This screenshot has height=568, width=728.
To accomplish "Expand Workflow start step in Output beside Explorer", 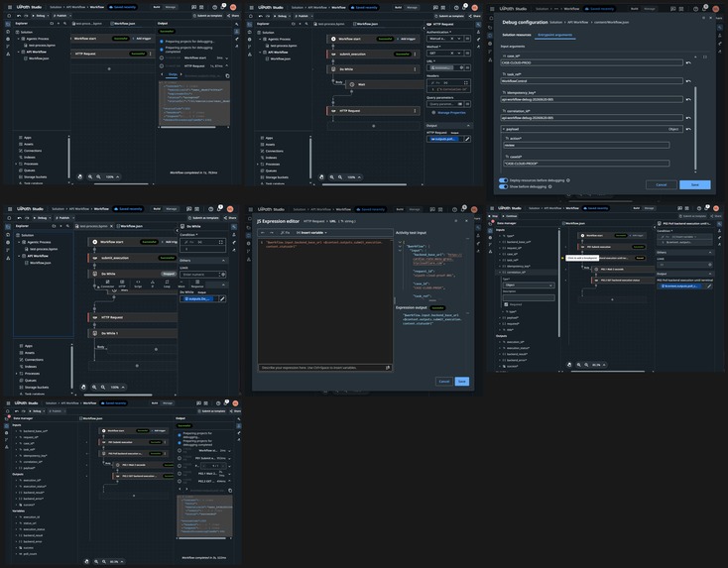I will [226, 58].
